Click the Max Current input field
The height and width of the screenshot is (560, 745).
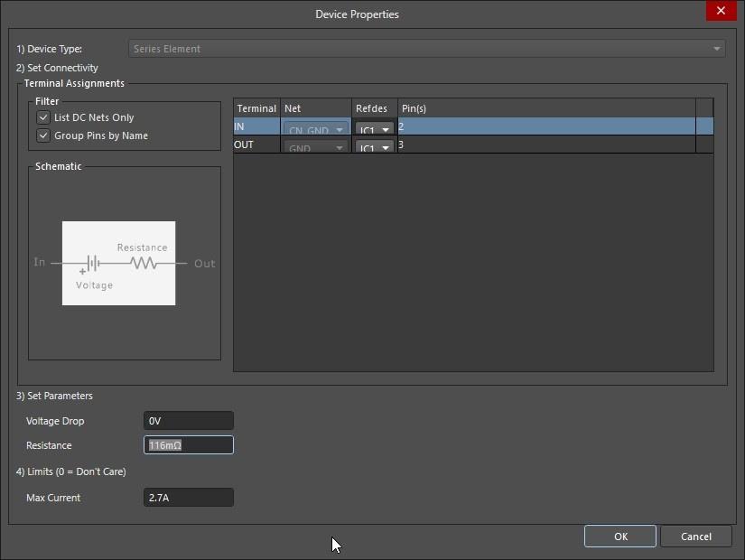pyautogui.click(x=189, y=498)
